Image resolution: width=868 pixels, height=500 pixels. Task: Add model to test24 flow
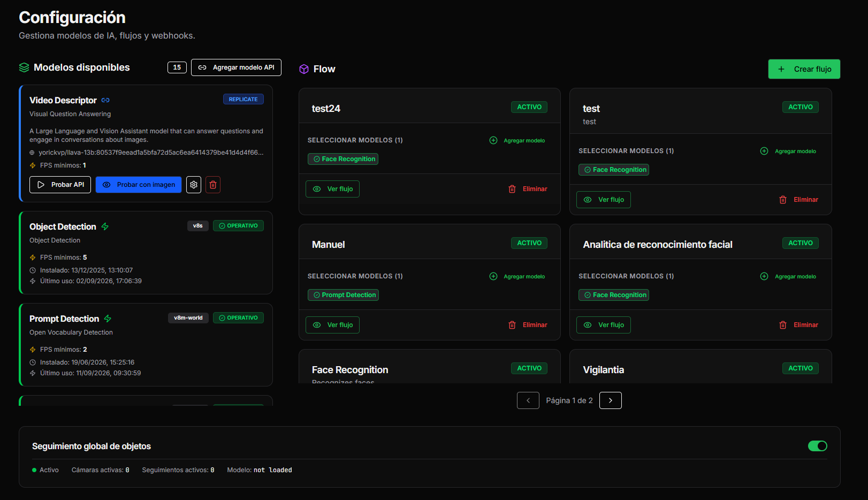point(517,140)
